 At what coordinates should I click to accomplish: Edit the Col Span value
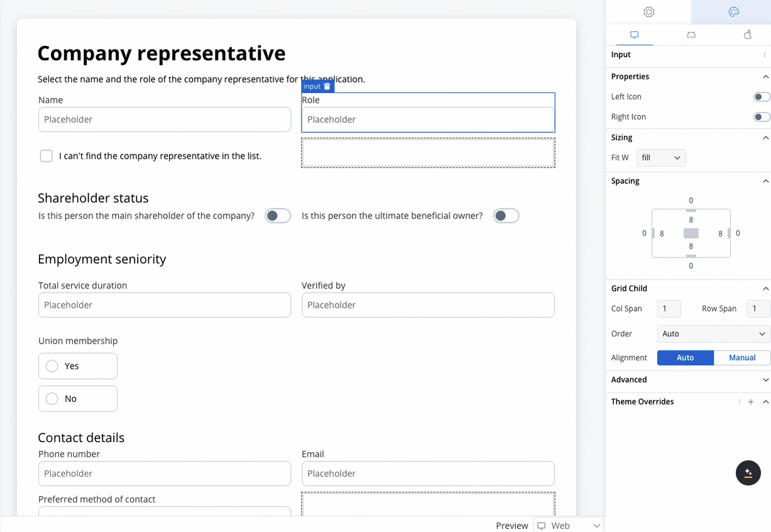pos(669,308)
